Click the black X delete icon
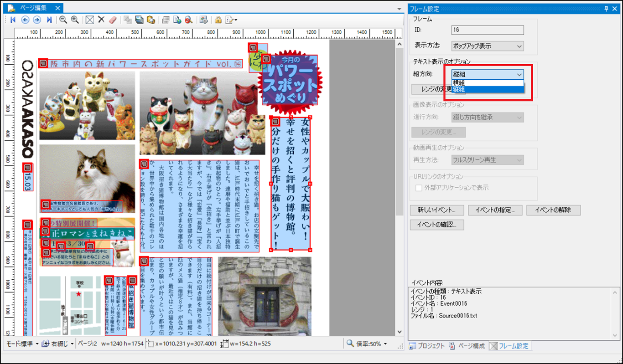 point(102,20)
